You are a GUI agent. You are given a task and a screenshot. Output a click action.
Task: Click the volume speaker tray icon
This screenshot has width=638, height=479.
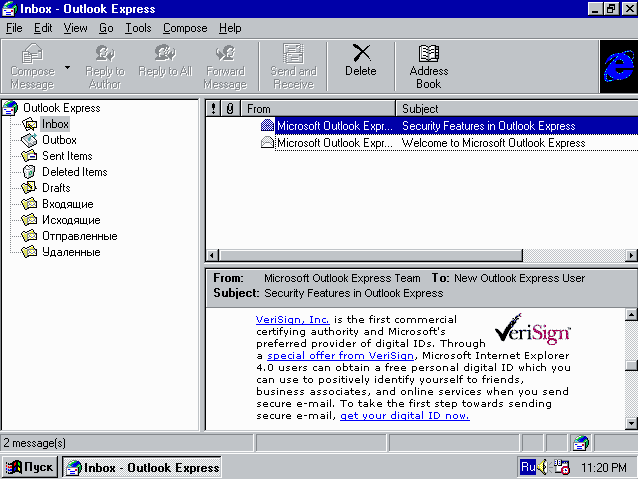[x=543, y=467]
